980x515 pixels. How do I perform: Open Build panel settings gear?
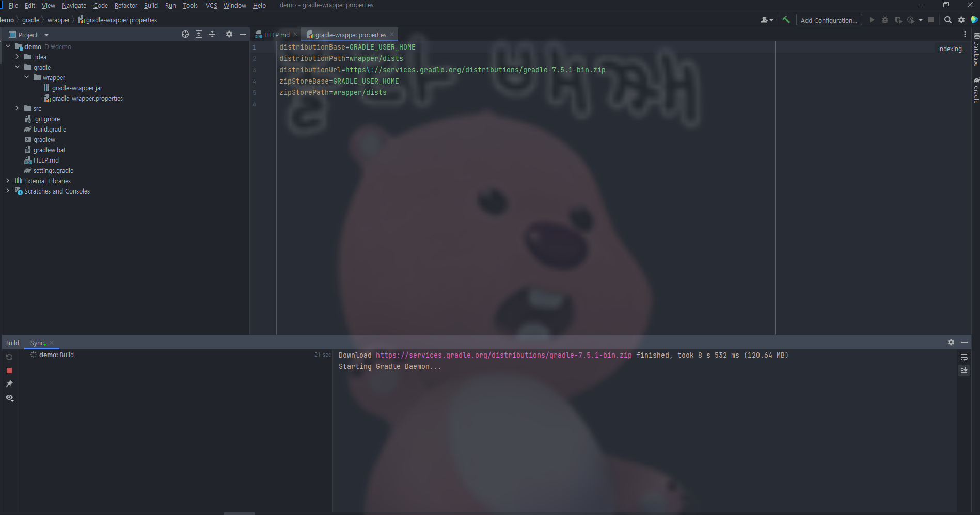951,342
